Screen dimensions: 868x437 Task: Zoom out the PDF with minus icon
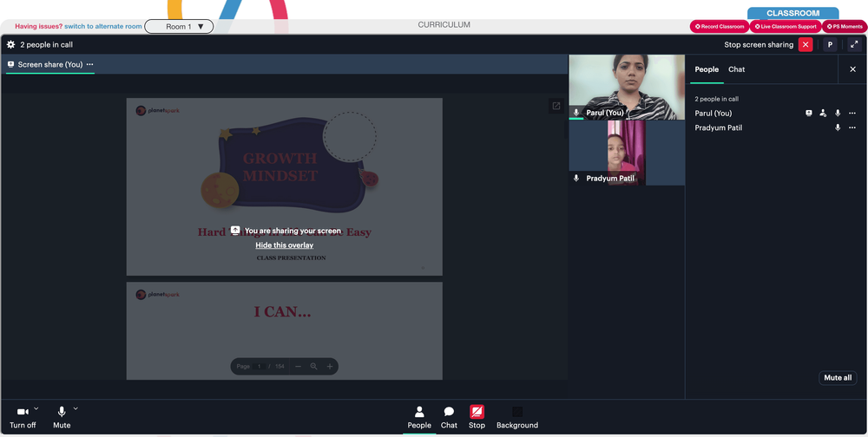(298, 366)
